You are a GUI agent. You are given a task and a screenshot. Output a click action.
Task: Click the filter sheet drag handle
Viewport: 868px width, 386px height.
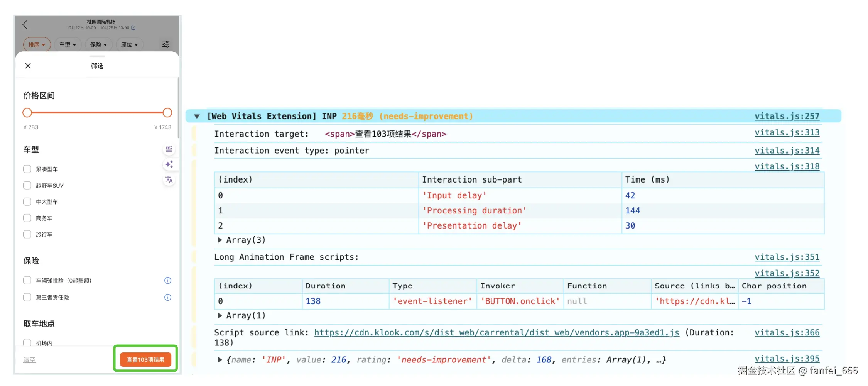(x=97, y=56)
